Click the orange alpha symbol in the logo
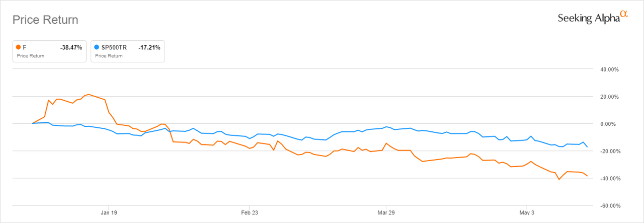644x223 pixels. tap(624, 15)
